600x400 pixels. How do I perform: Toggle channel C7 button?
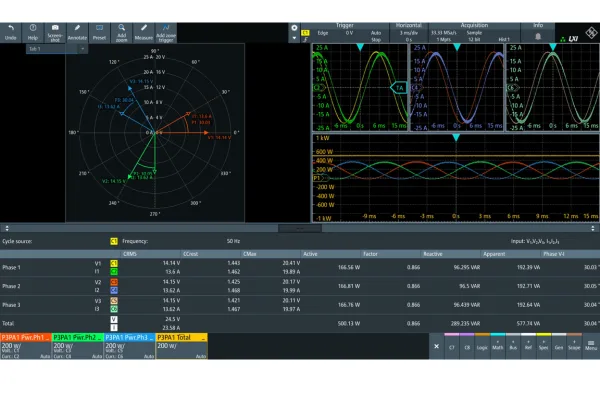pyautogui.click(x=452, y=346)
